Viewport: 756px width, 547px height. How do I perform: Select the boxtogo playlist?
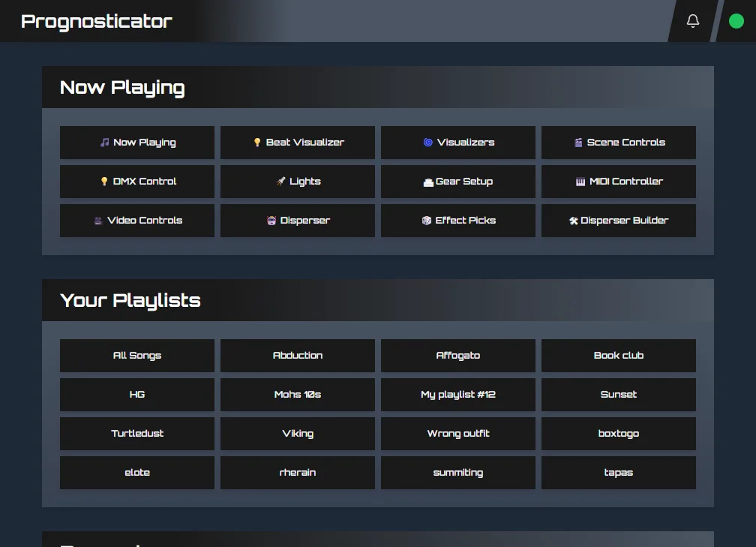(x=619, y=434)
